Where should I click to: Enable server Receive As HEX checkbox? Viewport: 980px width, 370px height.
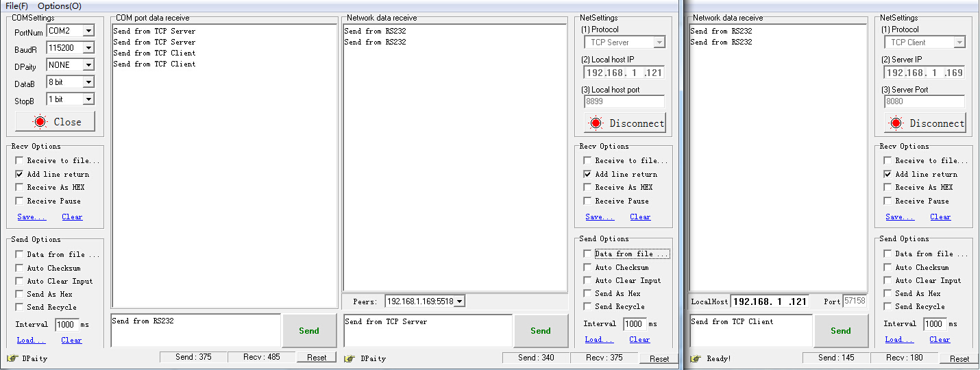click(587, 187)
